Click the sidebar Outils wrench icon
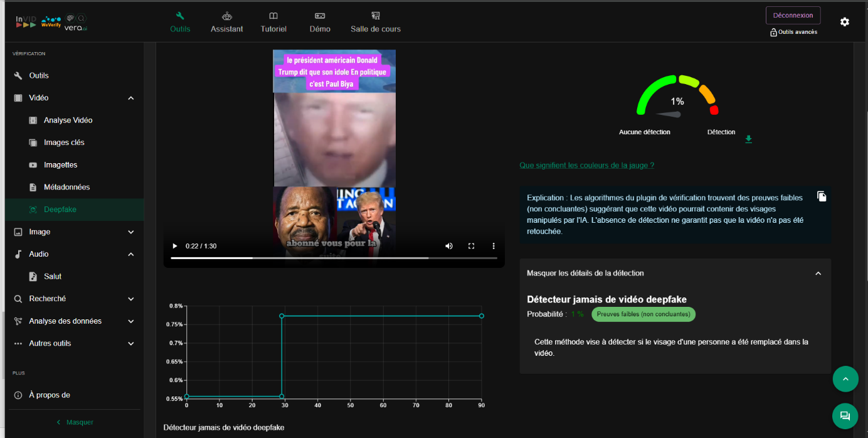Screen dimensions: 868x438 coord(18,75)
